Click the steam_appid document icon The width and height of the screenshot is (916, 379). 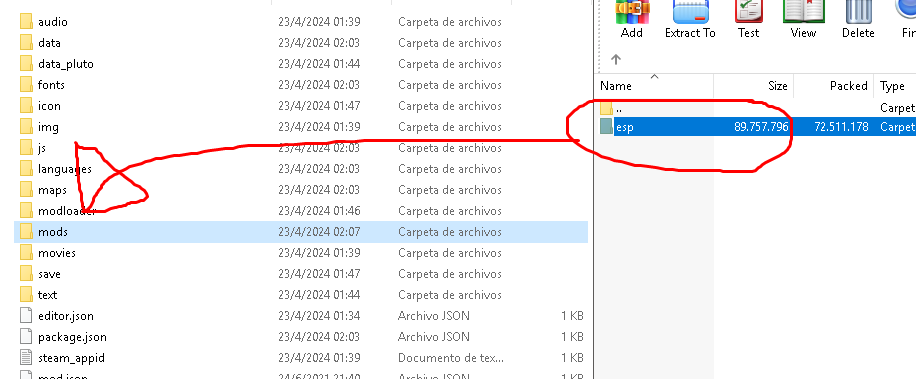point(26,357)
